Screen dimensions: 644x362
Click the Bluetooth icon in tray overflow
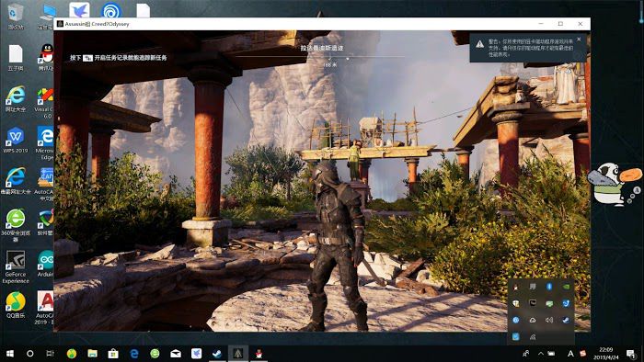[549, 287]
